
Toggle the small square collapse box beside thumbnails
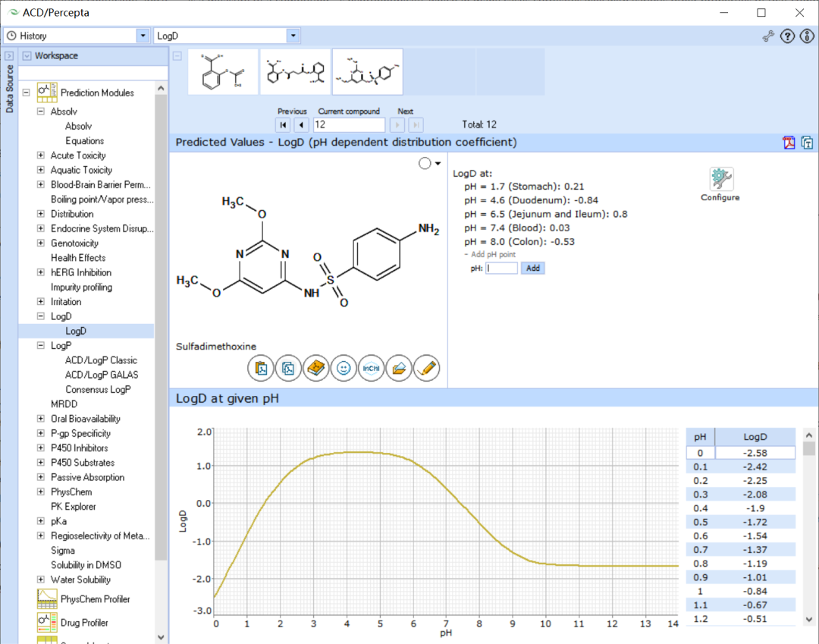[x=177, y=56]
